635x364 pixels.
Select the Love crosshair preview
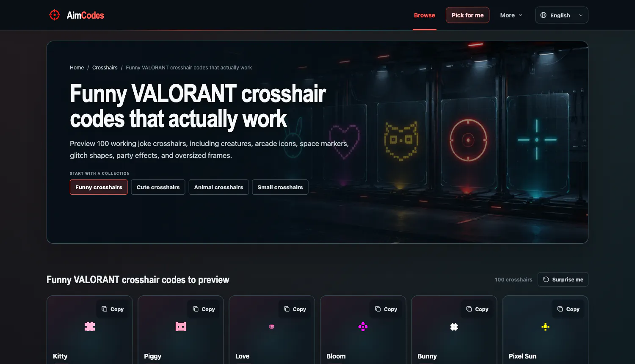point(272,326)
